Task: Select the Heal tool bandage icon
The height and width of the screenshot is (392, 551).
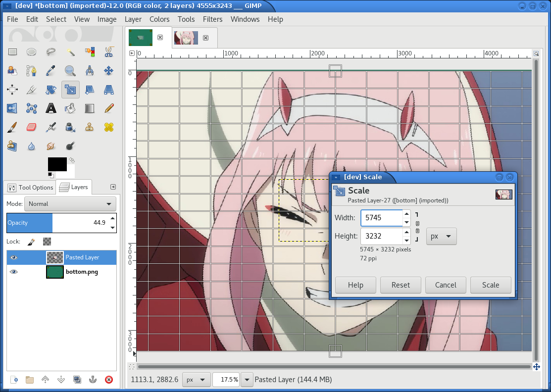Action: coord(108,127)
